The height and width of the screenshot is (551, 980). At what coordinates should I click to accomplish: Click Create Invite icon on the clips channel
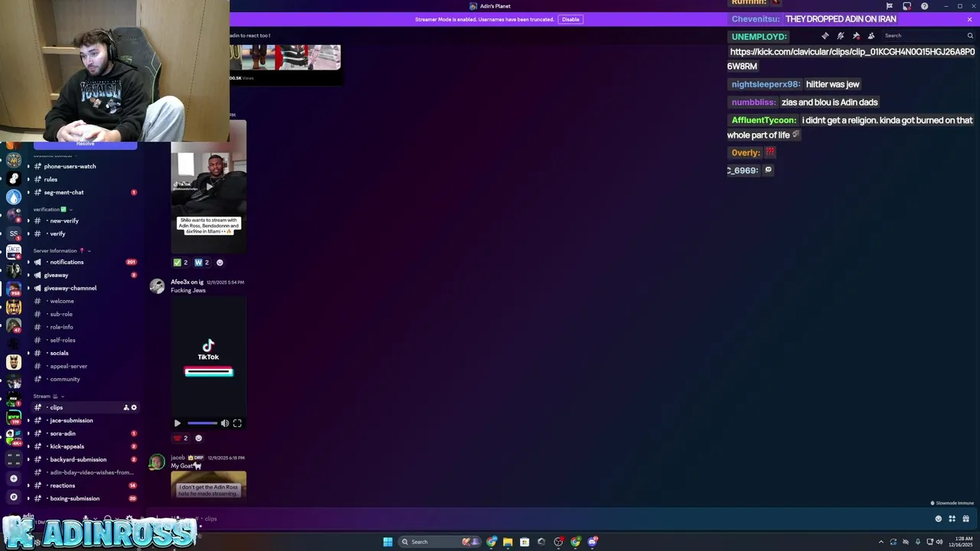click(x=126, y=408)
